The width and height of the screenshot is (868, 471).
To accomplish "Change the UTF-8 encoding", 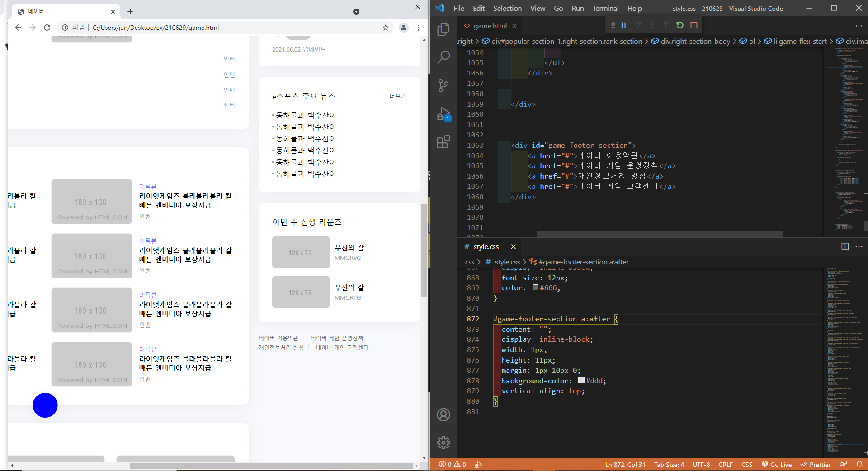I will point(701,465).
